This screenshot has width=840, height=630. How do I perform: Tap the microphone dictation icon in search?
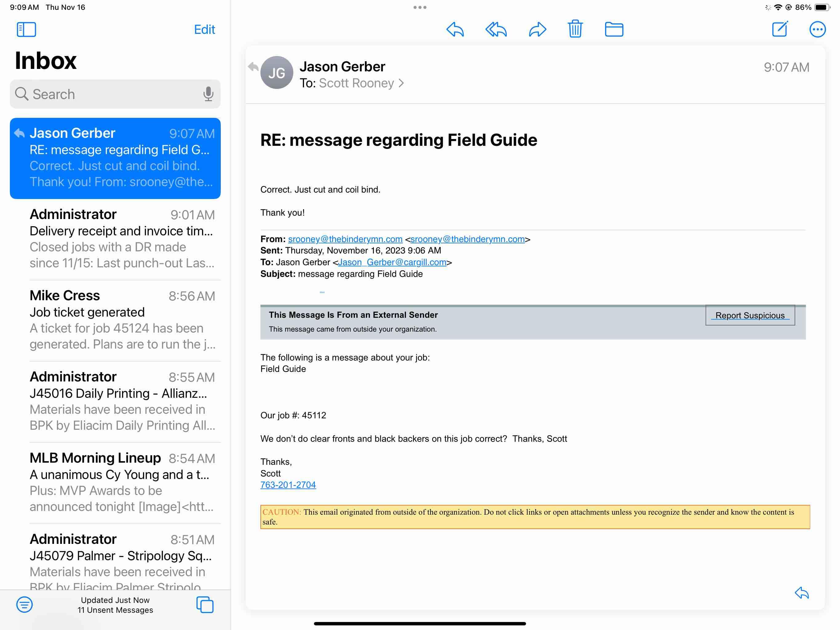point(208,94)
